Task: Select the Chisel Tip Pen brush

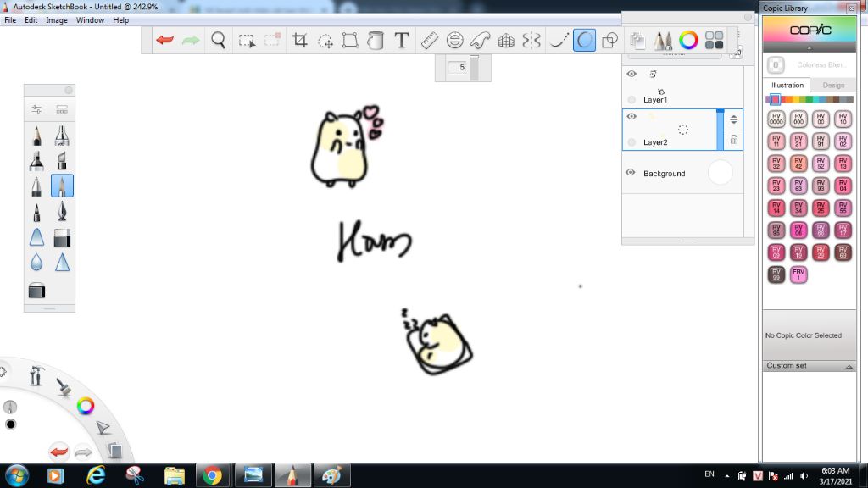Action: click(x=62, y=160)
